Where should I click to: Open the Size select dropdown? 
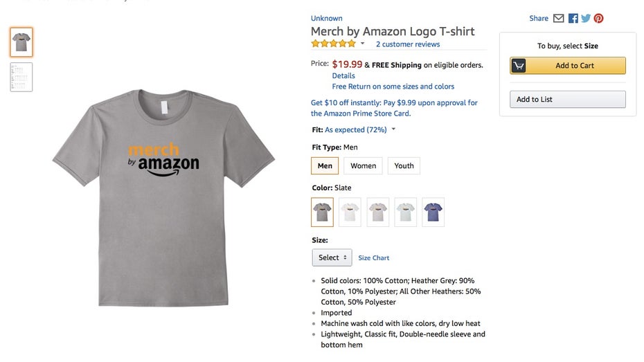pyautogui.click(x=332, y=257)
